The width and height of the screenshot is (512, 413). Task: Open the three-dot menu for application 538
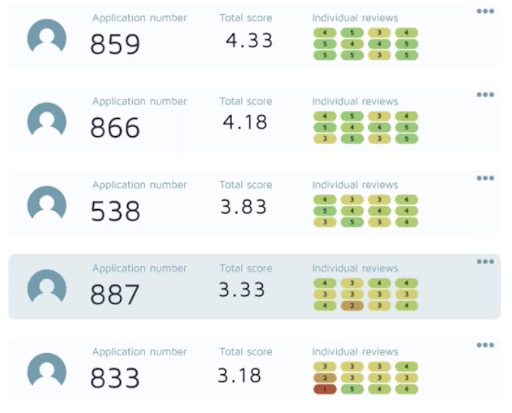pyautogui.click(x=485, y=178)
